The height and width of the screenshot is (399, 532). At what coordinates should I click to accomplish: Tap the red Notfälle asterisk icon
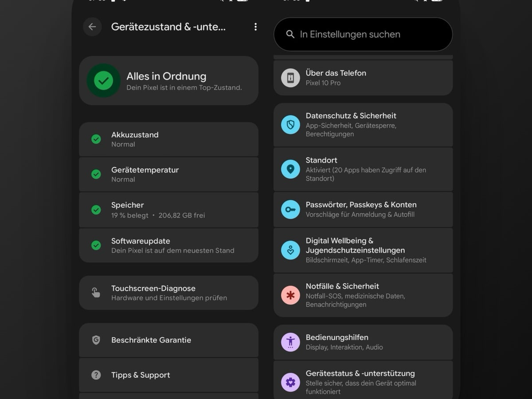(x=290, y=295)
